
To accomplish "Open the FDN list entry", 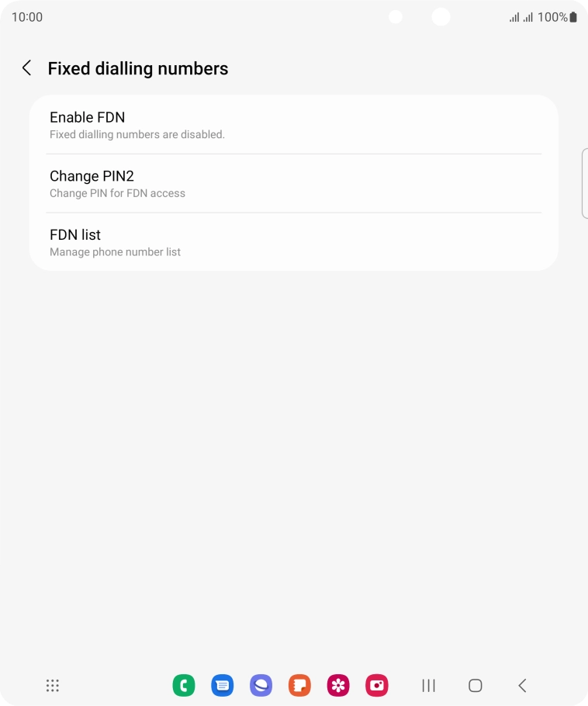I will pyautogui.click(x=293, y=242).
